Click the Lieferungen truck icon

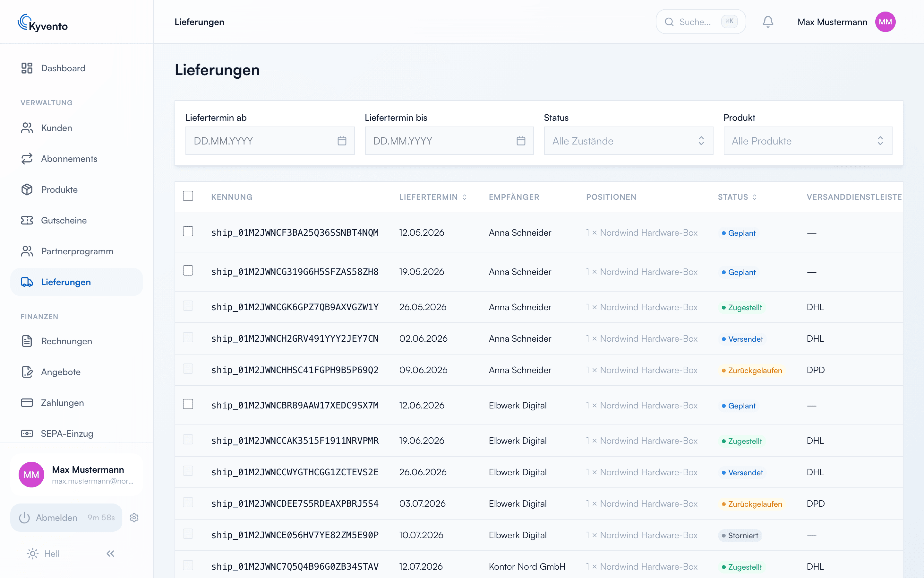[x=27, y=282]
